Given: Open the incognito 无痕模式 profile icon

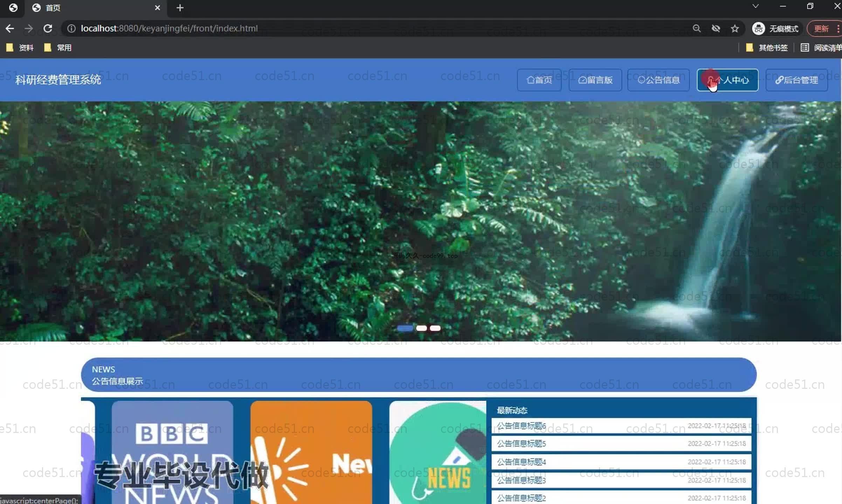Looking at the screenshot, I should pyautogui.click(x=758, y=28).
